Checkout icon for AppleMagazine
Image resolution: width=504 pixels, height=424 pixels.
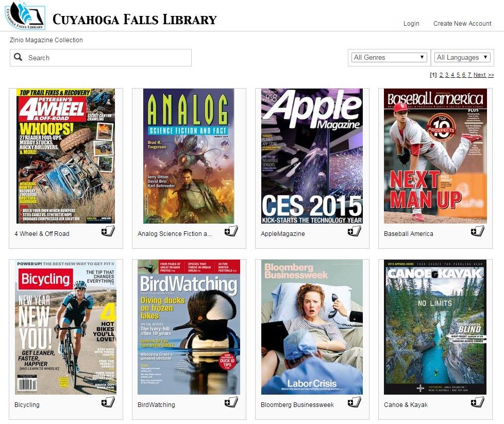point(354,231)
